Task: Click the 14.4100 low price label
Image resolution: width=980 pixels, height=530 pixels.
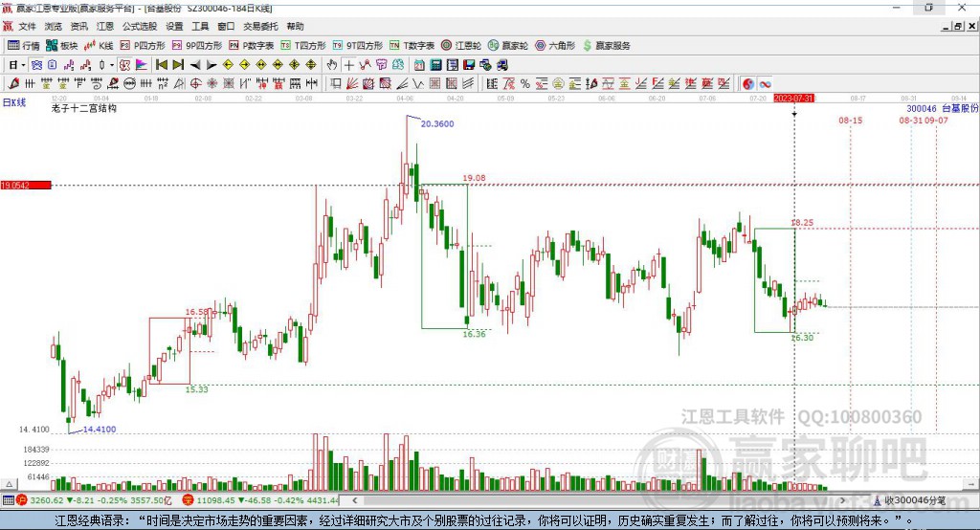Action: tap(100, 430)
